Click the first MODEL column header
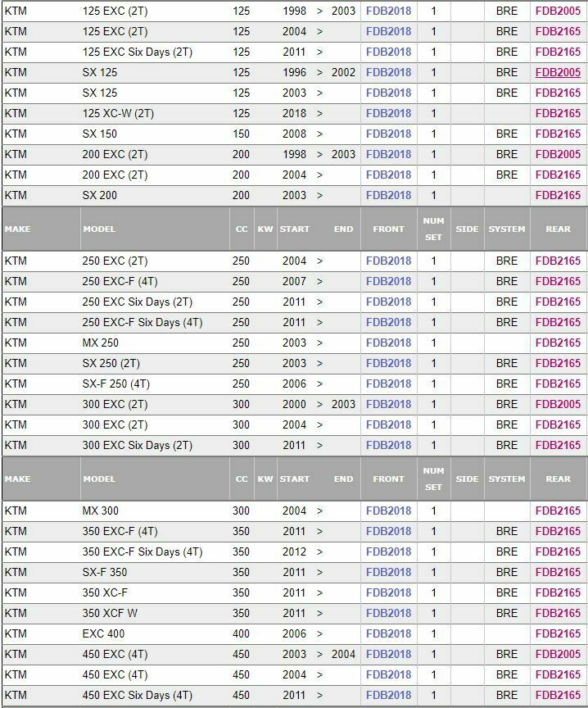The width and height of the screenshot is (588, 708). coord(99,229)
